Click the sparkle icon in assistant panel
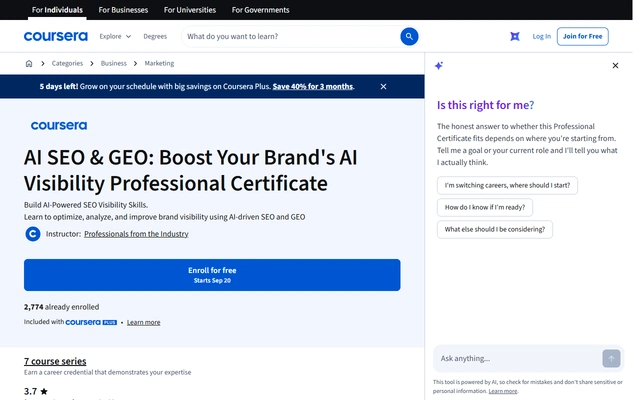The image size is (640, 400). point(439,66)
